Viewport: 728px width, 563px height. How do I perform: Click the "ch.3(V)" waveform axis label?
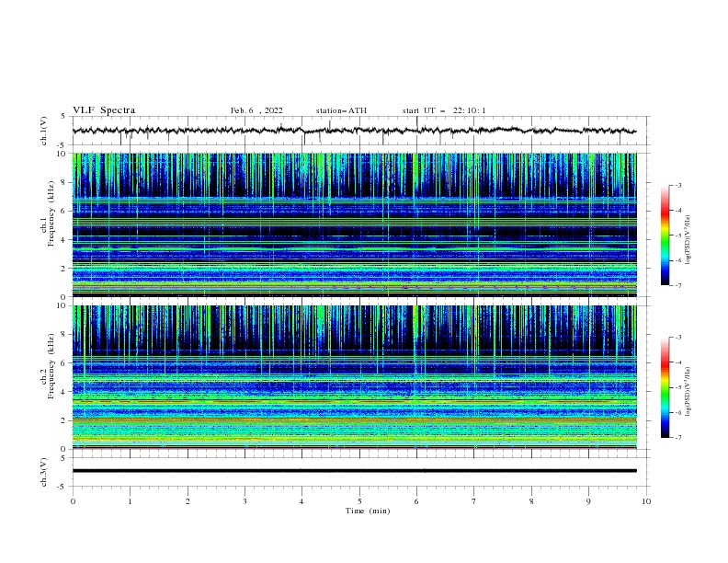(44, 472)
